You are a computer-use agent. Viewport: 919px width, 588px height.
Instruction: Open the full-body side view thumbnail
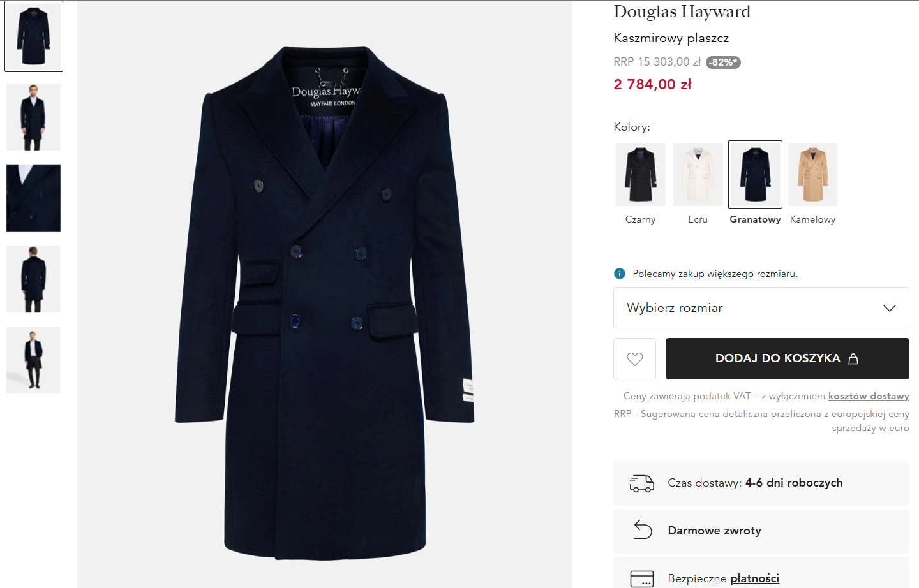[x=33, y=360]
